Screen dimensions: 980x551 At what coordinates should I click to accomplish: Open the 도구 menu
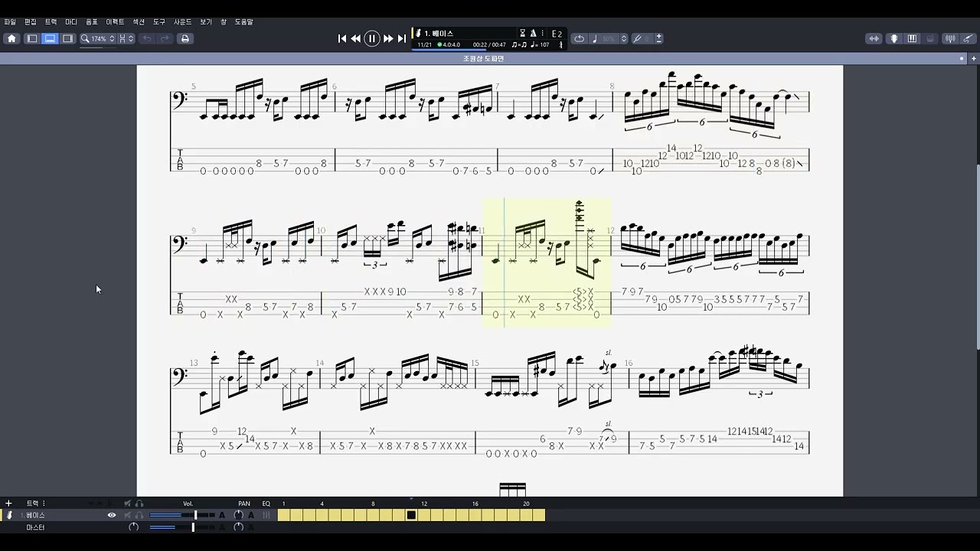point(159,22)
